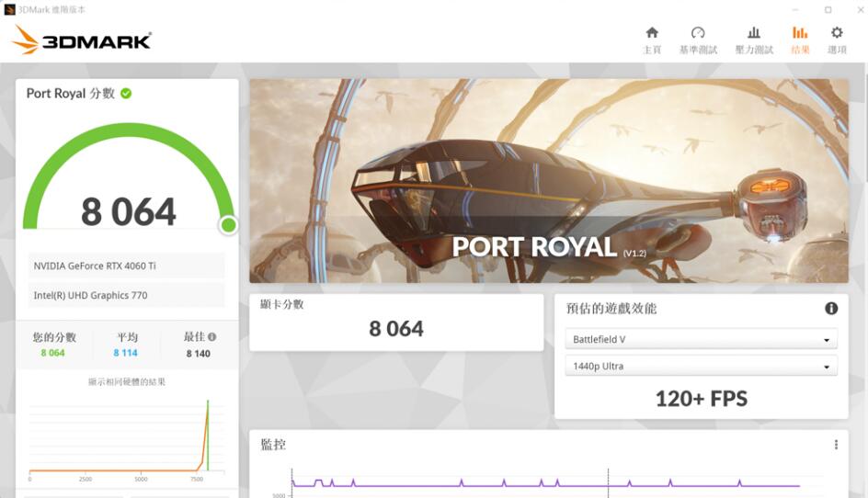Open the Stress Tests (壓力測試) section
This screenshot has width=868, height=498.
coord(753,40)
